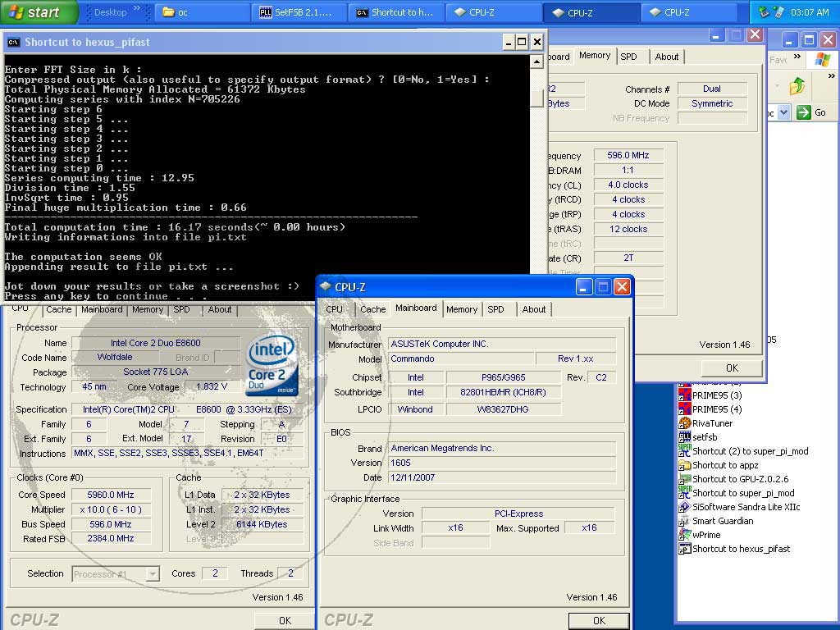Click the system tray clock 03:07 AM
The image size is (840, 630).
[809, 12]
